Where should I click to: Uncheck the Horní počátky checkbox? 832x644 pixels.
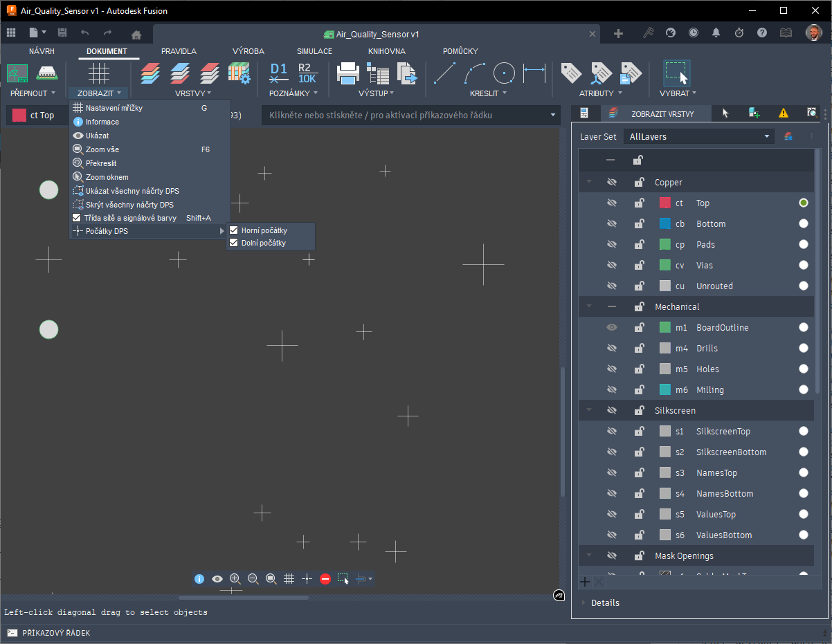(234, 230)
